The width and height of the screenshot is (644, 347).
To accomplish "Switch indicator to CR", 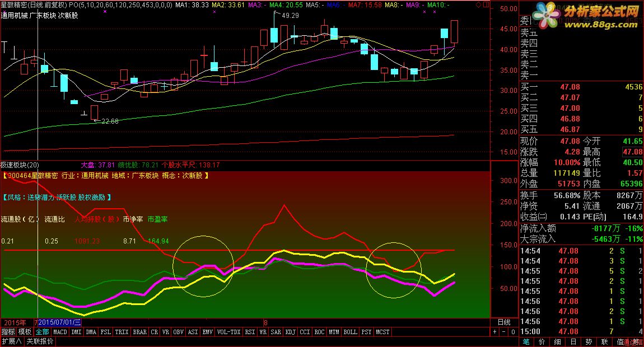I will (155, 332).
